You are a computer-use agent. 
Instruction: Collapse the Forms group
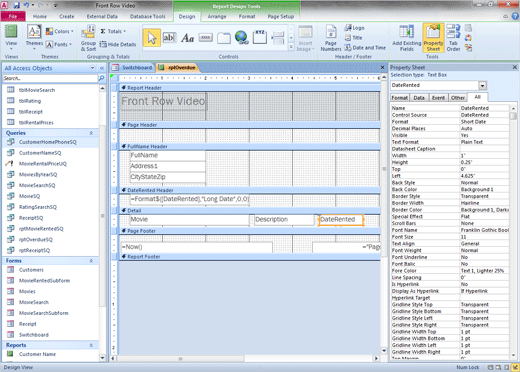[x=91, y=261]
